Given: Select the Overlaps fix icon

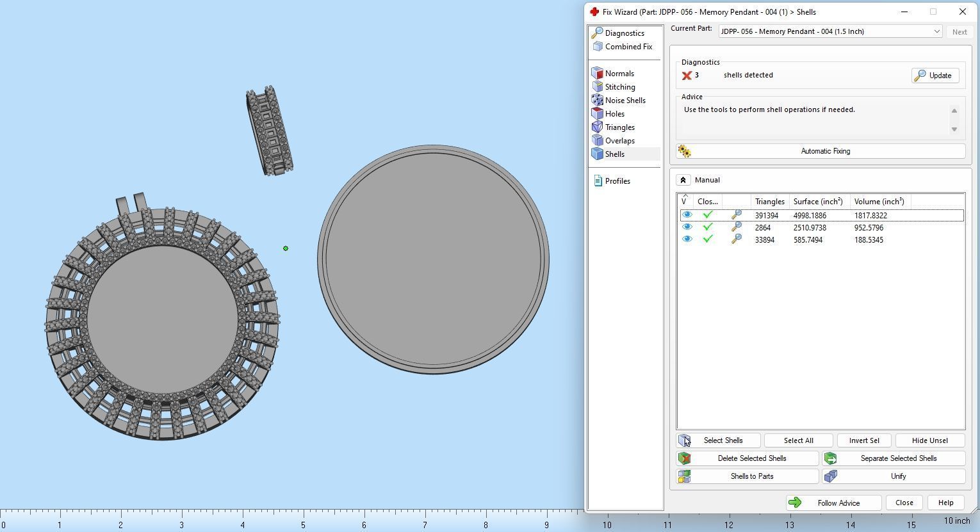Looking at the screenshot, I should [597, 140].
